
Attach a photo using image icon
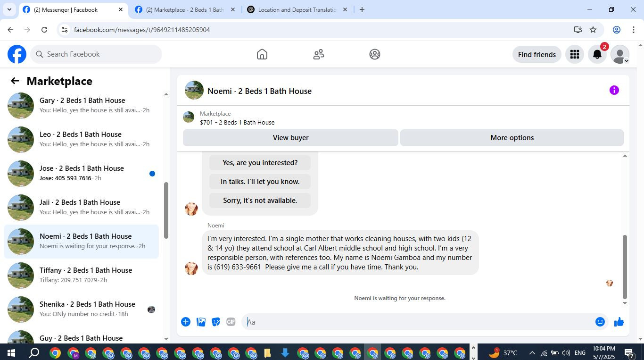201,322
